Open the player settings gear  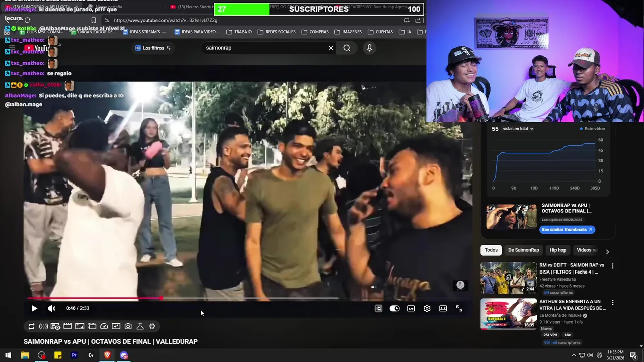pos(427,309)
